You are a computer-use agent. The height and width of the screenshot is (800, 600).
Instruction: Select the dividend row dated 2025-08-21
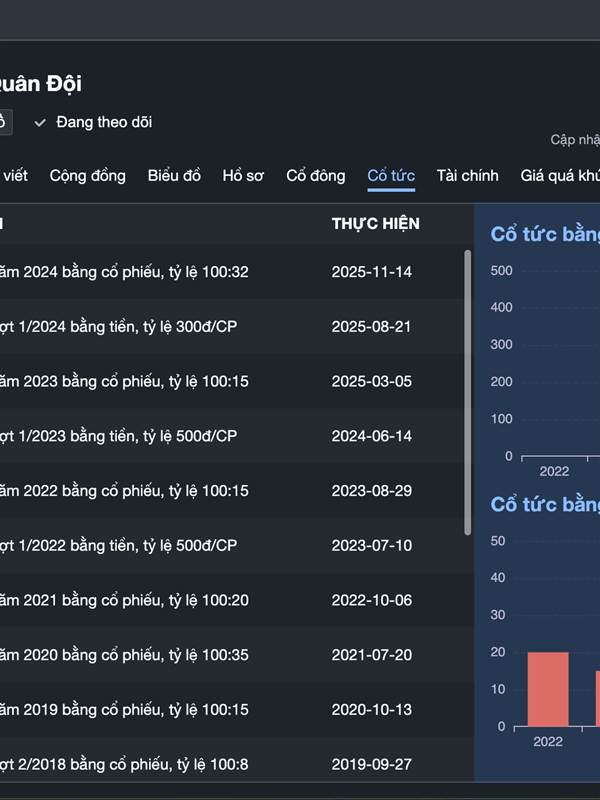pos(230,327)
